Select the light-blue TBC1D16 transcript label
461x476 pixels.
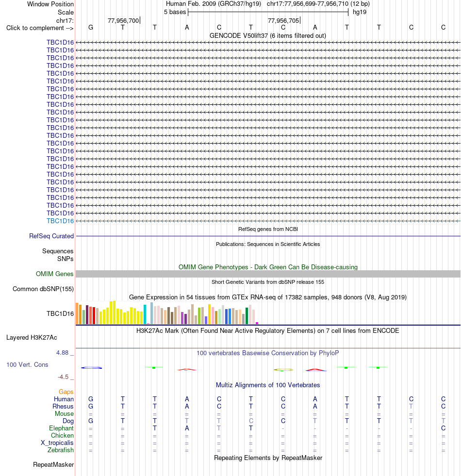[x=60, y=221]
